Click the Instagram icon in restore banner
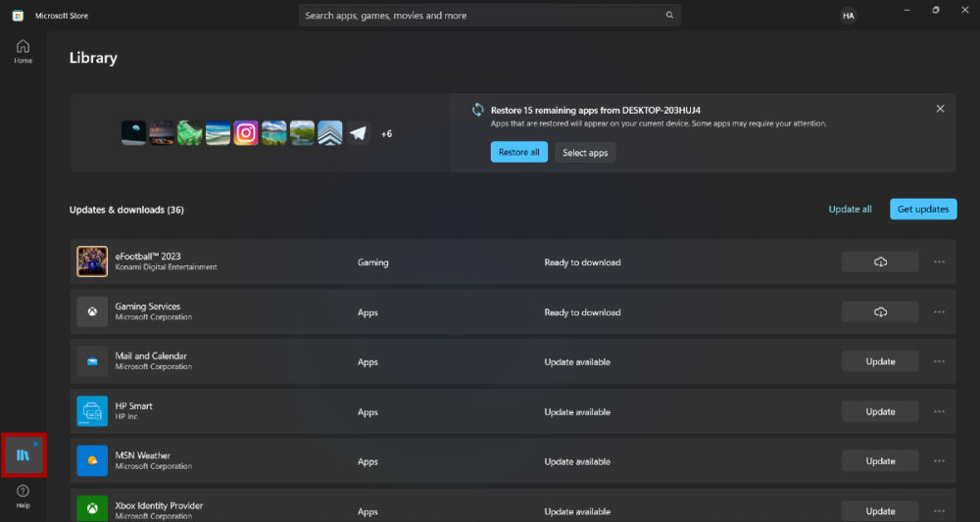 coord(246,133)
